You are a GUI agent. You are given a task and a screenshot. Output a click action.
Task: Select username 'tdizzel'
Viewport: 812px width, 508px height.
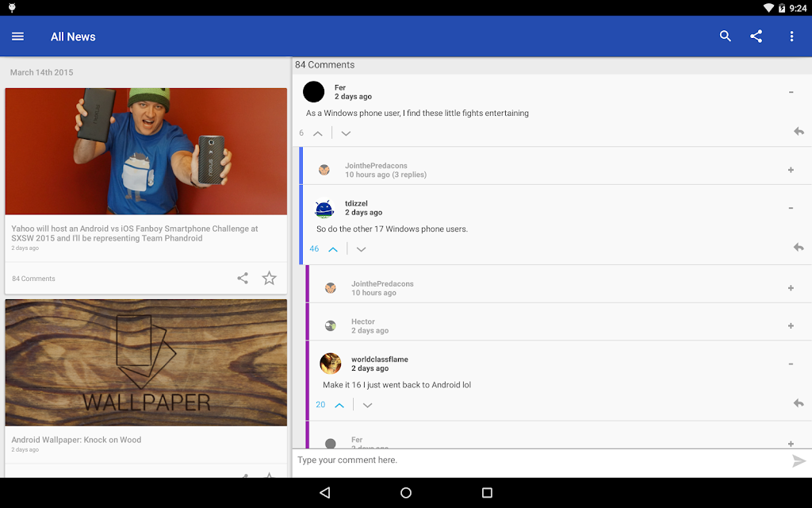tap(356, 203)
